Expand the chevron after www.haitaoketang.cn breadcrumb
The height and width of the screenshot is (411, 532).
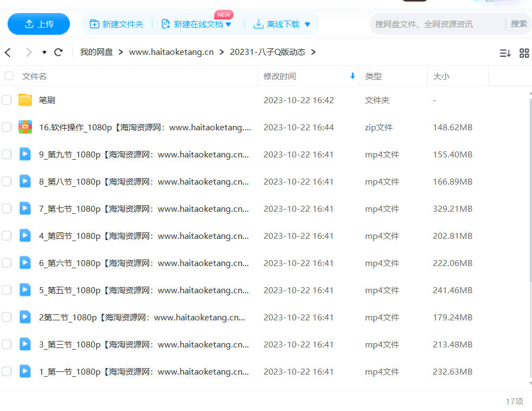(x=222, y=52)
